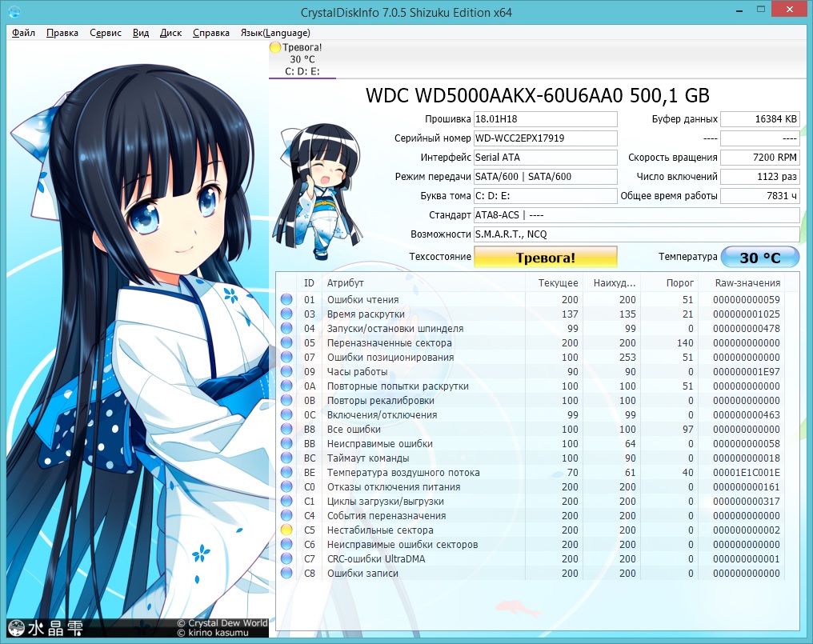813x644 pixels.
Task: Click the ID column header
Action: click(x=310, y=283)
